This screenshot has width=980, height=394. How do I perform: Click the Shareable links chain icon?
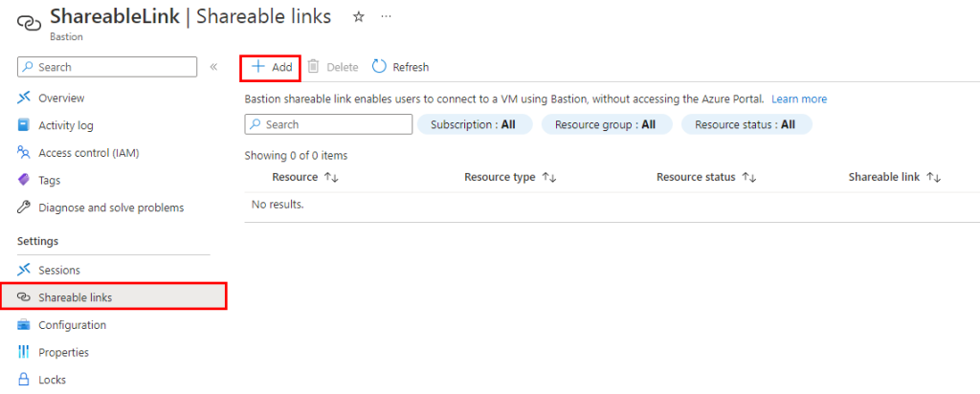(x=24, y=297)
